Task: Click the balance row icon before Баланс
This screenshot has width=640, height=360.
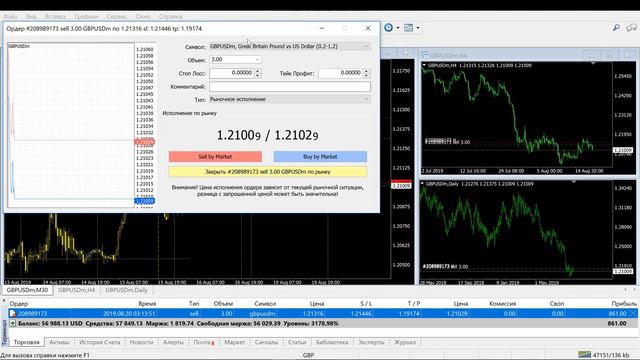Action: (13, 323)
